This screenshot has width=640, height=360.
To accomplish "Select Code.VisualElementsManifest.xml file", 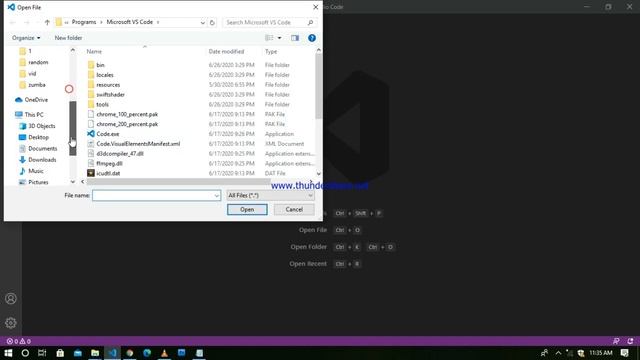I will pyautogui.click(x=134, y=144).
